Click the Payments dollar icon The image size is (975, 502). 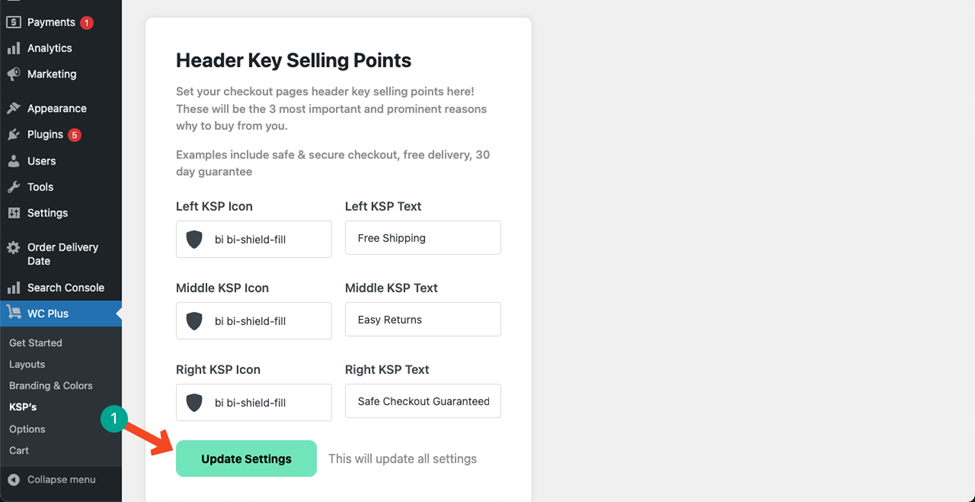click(14, 22)
